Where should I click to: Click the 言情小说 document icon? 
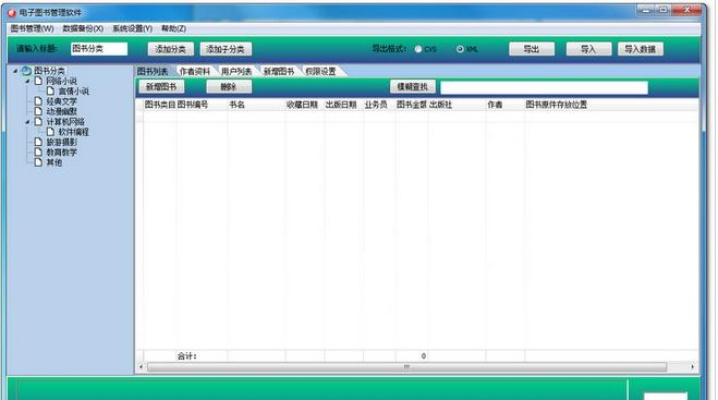pos(50,91)
